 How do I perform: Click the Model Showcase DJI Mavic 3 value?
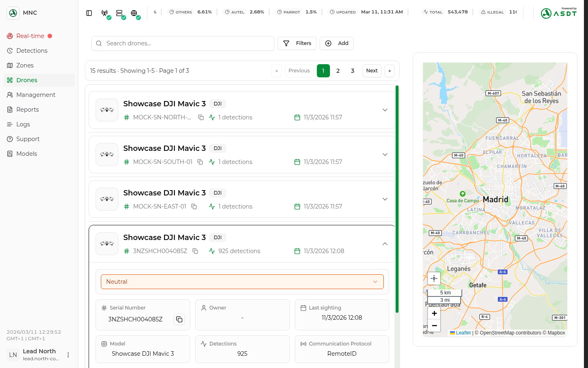(143, 354)
